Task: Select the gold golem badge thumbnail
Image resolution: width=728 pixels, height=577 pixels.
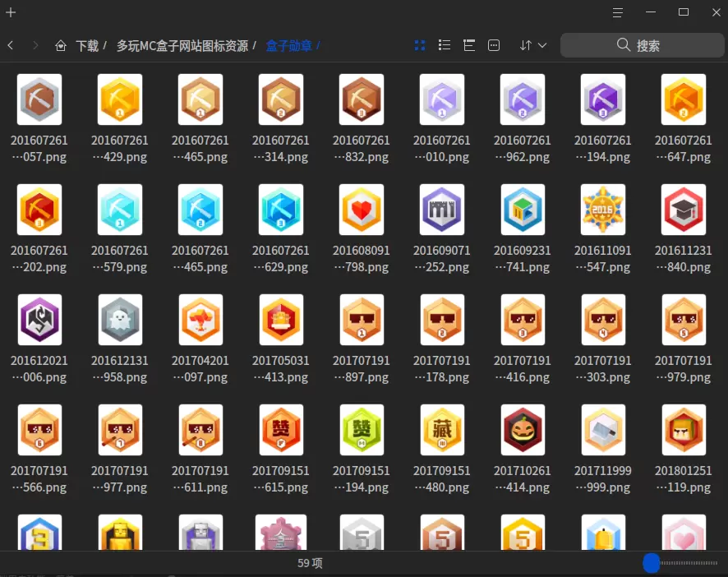Action: 120,533
